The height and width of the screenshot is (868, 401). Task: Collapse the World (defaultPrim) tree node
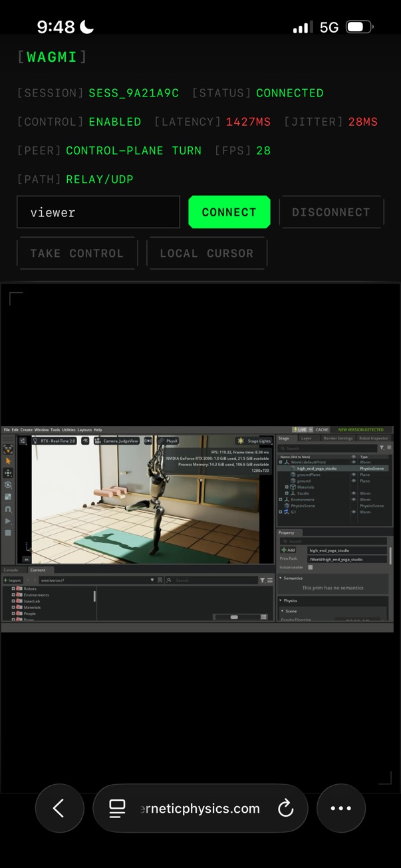tap(281, 462)
